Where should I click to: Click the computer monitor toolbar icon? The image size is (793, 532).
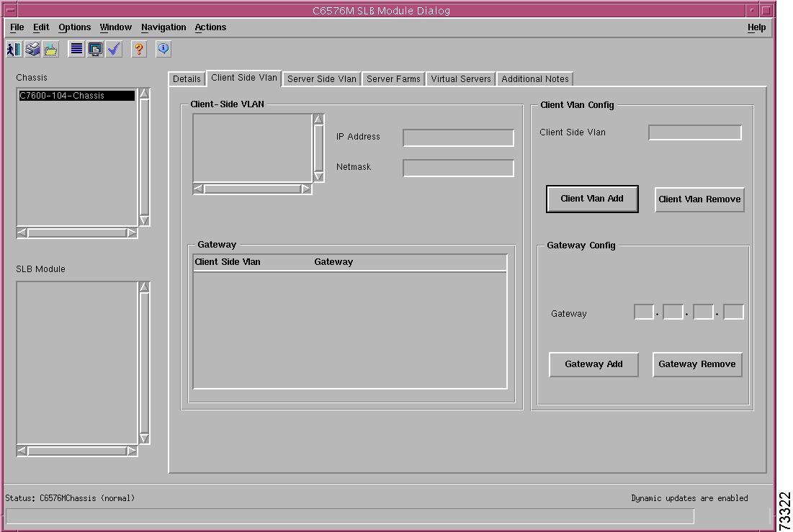click(x=95, y=49)
